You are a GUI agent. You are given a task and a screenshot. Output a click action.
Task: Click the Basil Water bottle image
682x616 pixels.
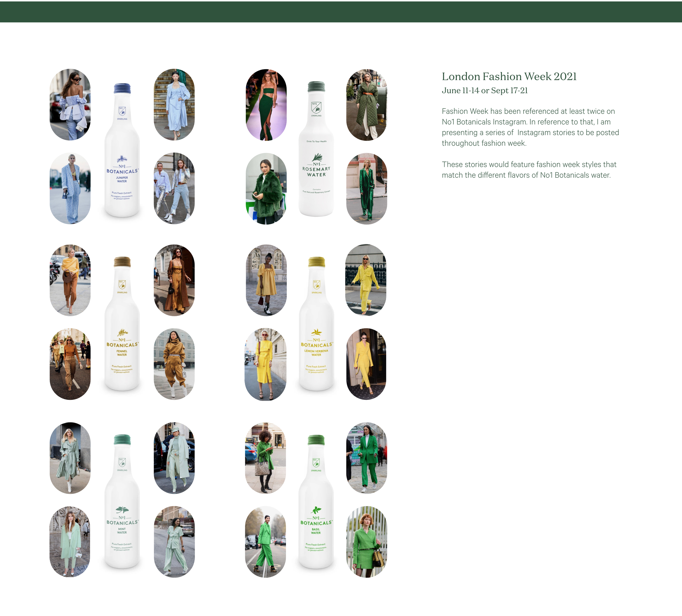tap(316, 502)
